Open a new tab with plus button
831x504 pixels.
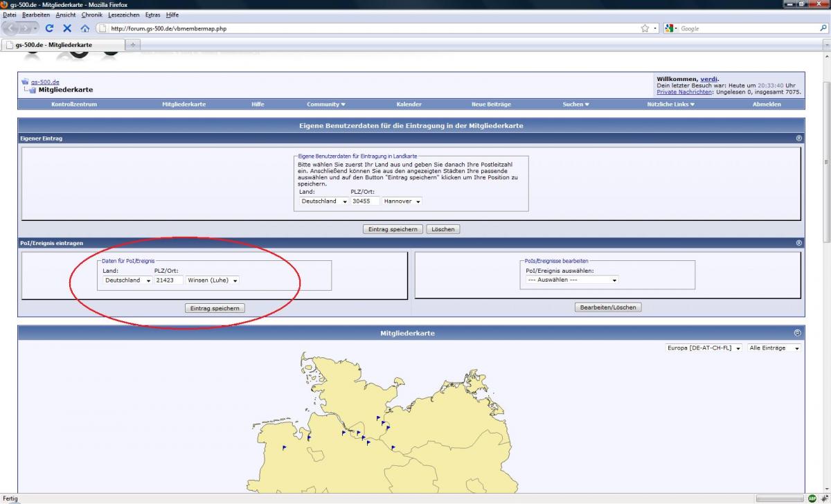tap(132, 45)
